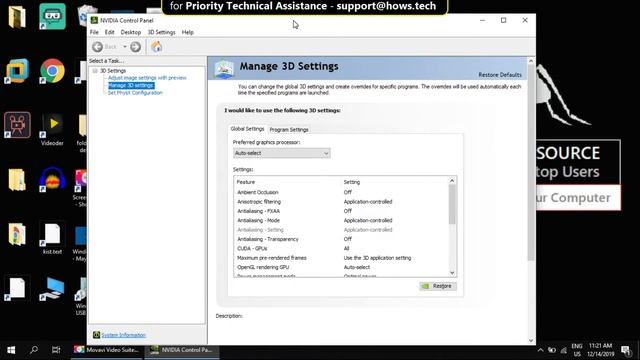Click the Setting column header
This screenshot has height=360, width=640.
(x=394, y=182)
